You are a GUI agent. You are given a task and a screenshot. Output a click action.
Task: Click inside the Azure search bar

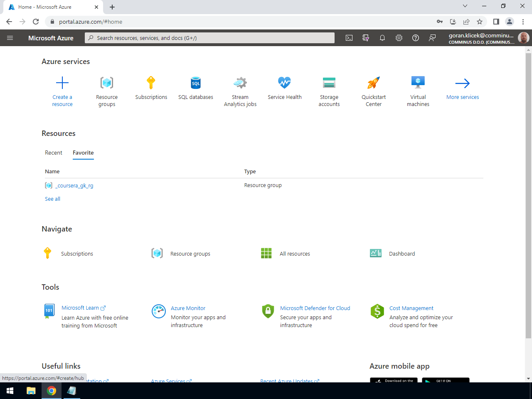pos(208,38)
